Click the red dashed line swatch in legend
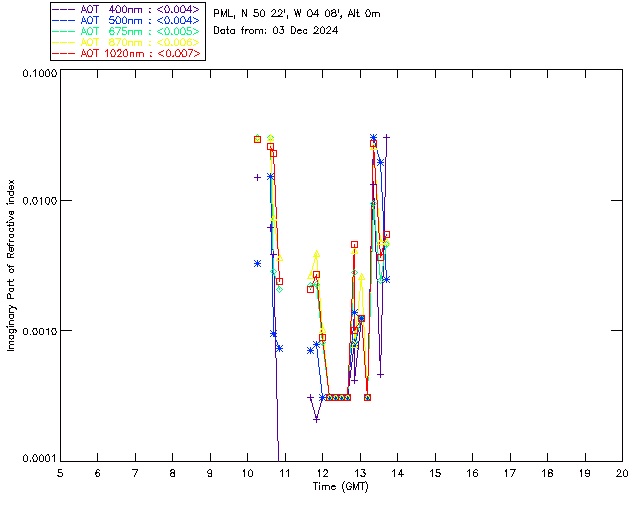 (64, 53)
